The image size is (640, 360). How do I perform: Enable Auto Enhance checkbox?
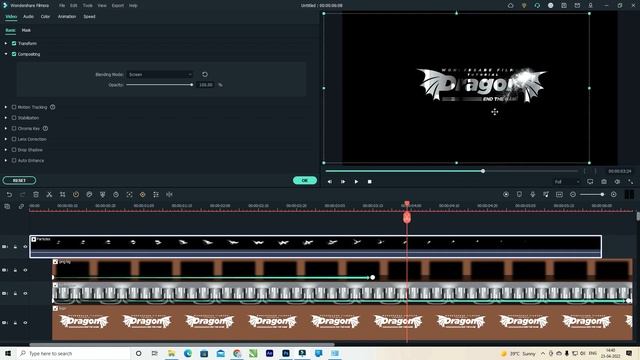[14, 160]
